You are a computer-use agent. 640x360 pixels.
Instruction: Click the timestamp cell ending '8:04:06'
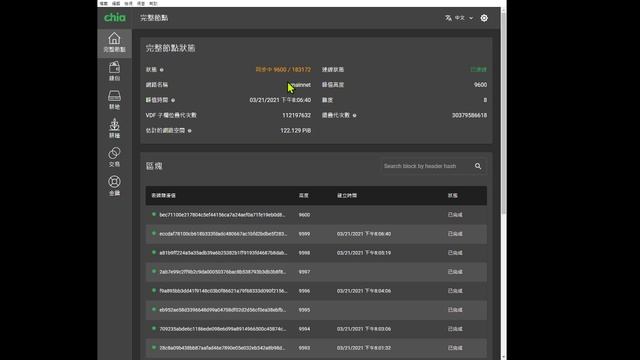pyautogui.click(x=364, y=291)
